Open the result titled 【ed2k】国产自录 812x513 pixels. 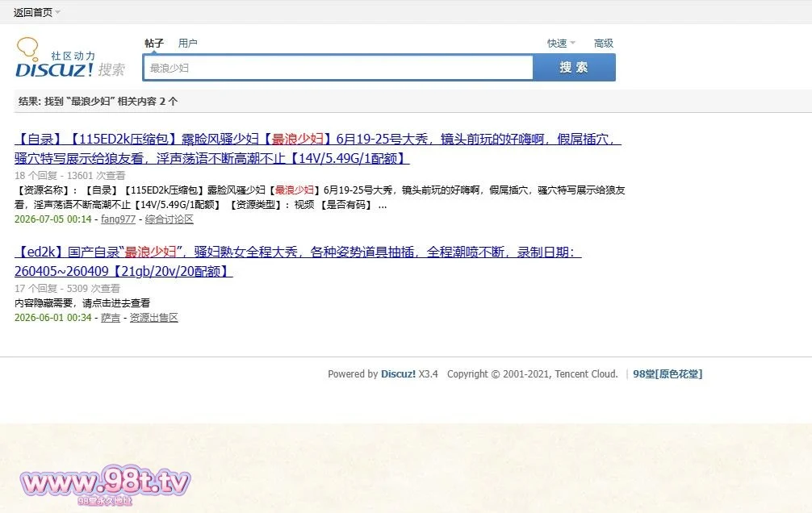[x=298, y=261]
